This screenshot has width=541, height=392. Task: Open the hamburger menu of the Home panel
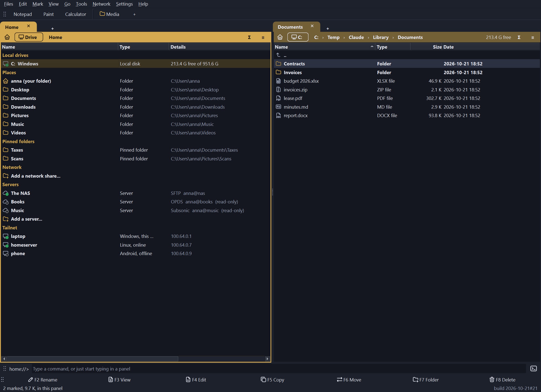point(263,37)
